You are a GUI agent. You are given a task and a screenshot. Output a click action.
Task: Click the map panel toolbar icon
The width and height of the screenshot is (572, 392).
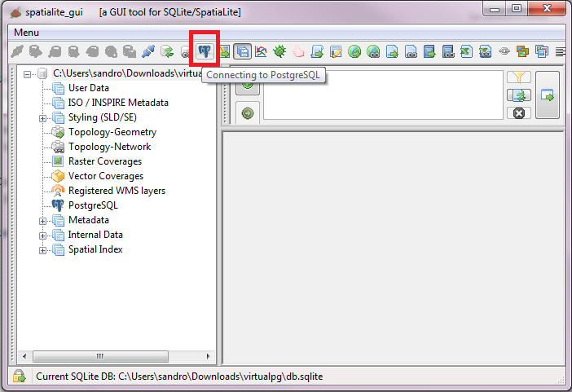225,51
